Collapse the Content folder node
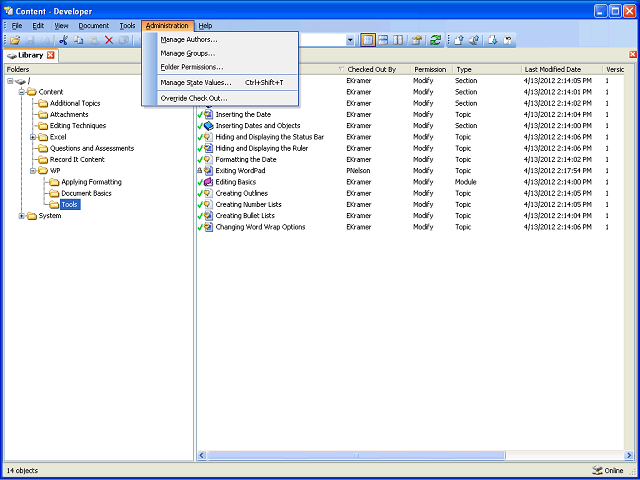The image size is (640, 480). (22, 92)
